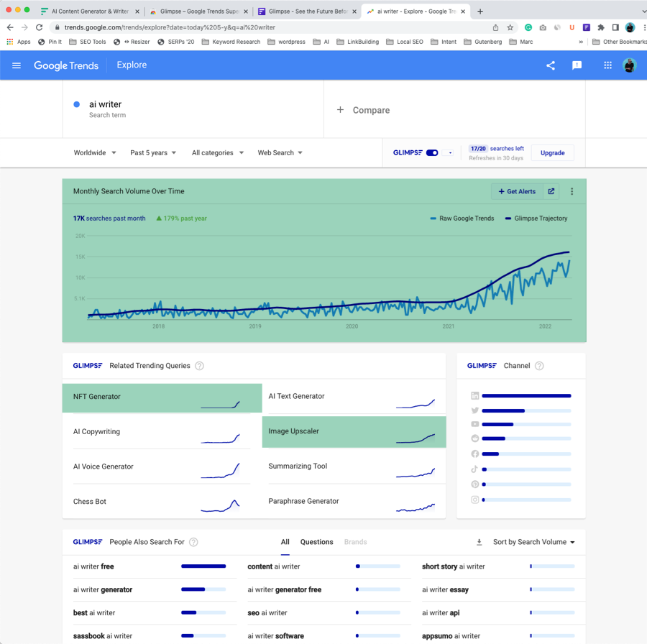Toggle Glimpse Trajectory legend series
The image size is (647, 644).
point(536,218)
